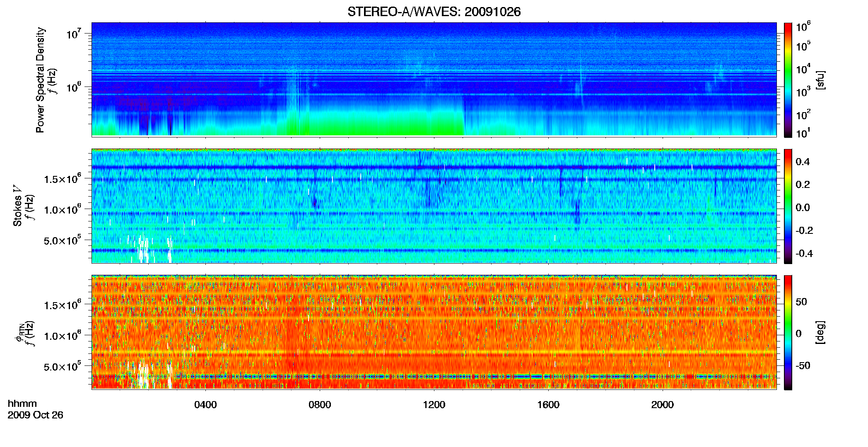The height and width of the screenshot is (447, 868).
Task: Click the 10^7 frequency tick in the top panel
Action: coord(73,34)
